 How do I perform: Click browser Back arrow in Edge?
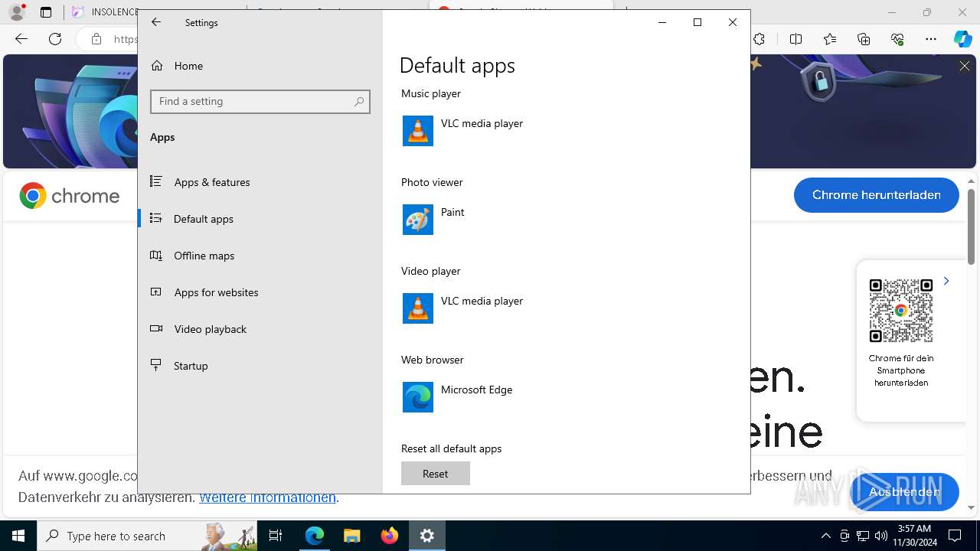(x=21, y=39)
